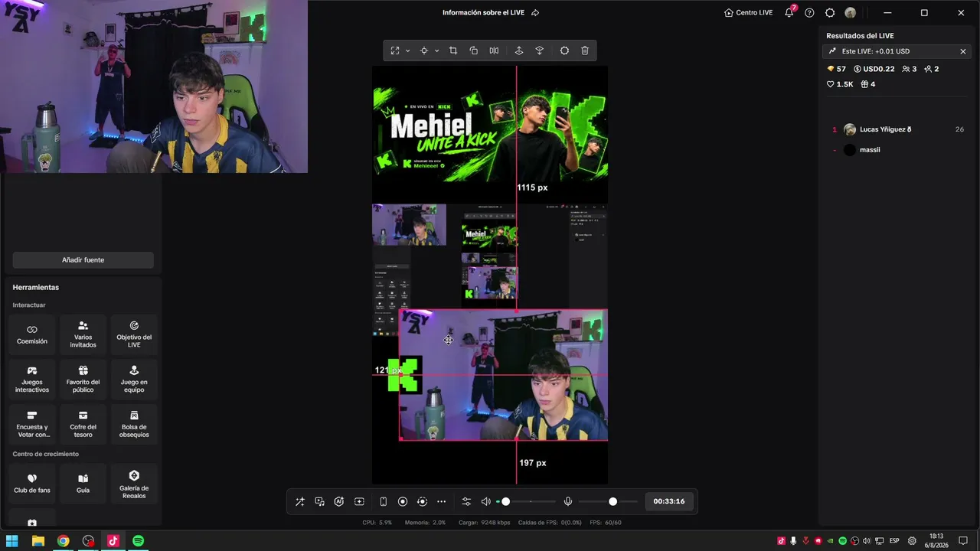Image resolution: width=980 pixels, height=551 pixels.
Task: Open selected source settings
Action: (564, 51)
